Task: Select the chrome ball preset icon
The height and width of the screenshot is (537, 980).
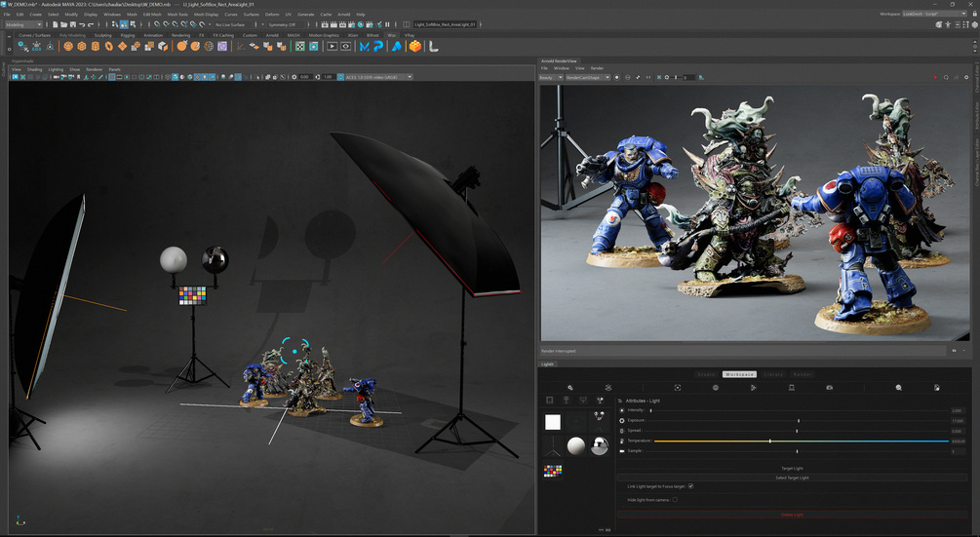Action: pyautogui.click(x=600, y=447)
